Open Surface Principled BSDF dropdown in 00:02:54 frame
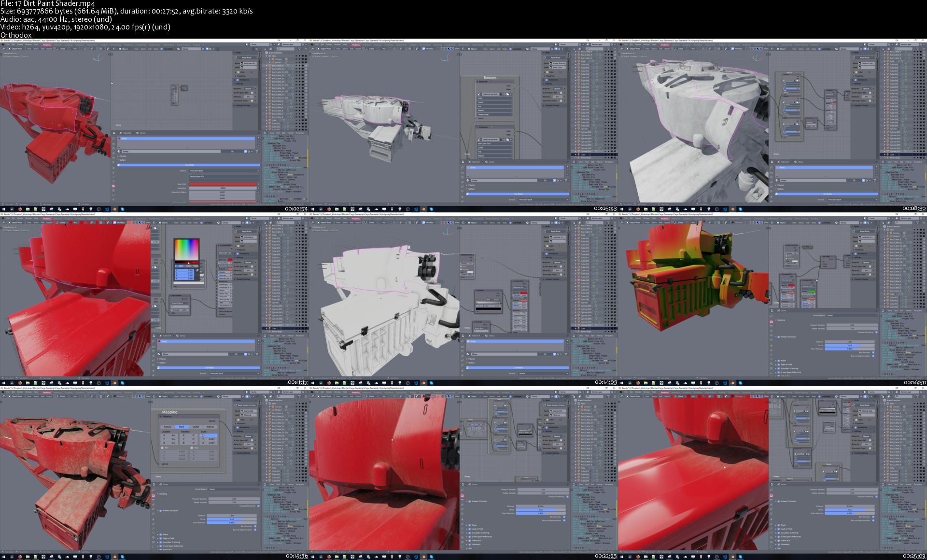This screenshot has width=927, height=560. (222, 171)
